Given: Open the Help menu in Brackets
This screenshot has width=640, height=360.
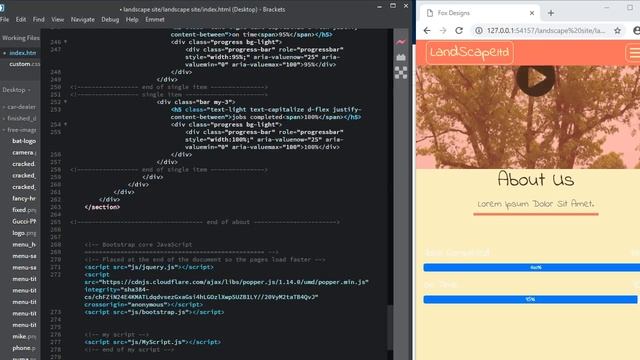Looking at the screenshot, I should (132, 19).
